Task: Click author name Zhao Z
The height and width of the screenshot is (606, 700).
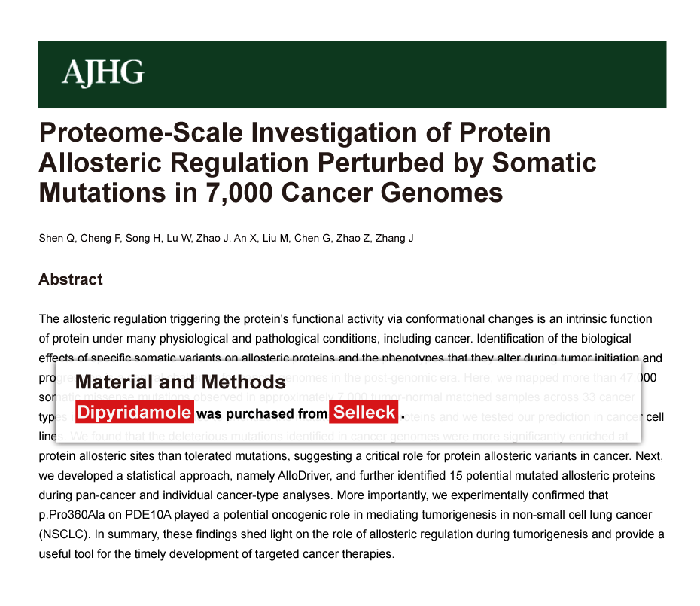Action: (x=352, y=238)
